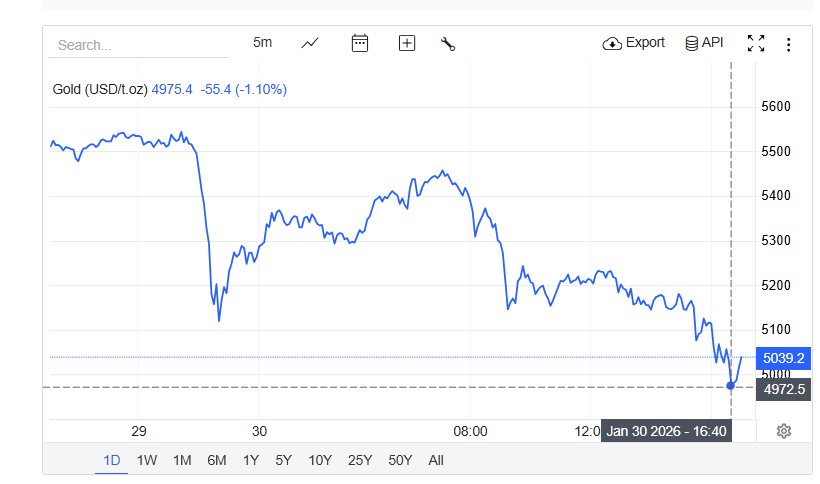Open the three-dot more options menu
Image resolution: width=820 pixels, height=484 pixels.
coord(788,44)
